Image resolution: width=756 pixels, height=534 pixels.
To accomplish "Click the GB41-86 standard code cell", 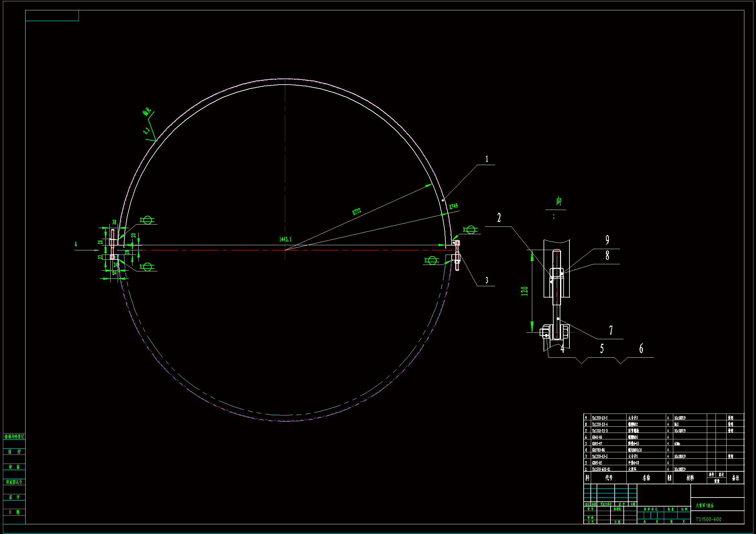I will tap(597, 437).
